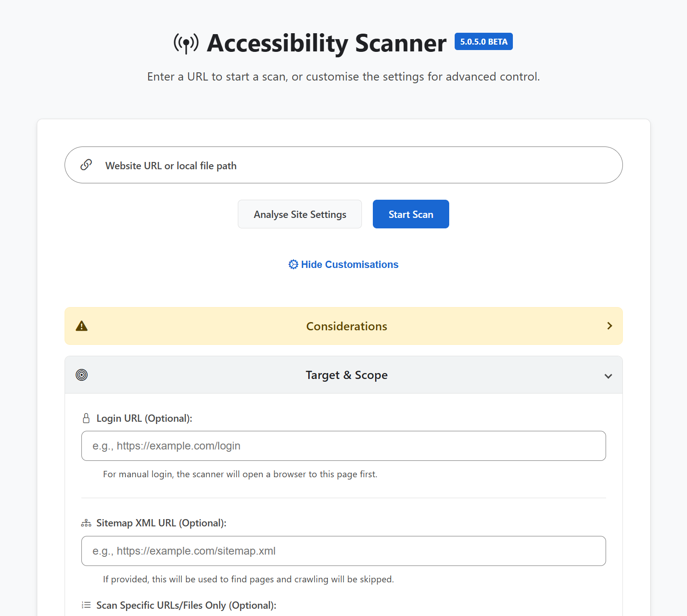Viewport: 687px width, 616px height.
Task: Click the gear icon next to Hide Customisations
Action: (x=293, y=264)
